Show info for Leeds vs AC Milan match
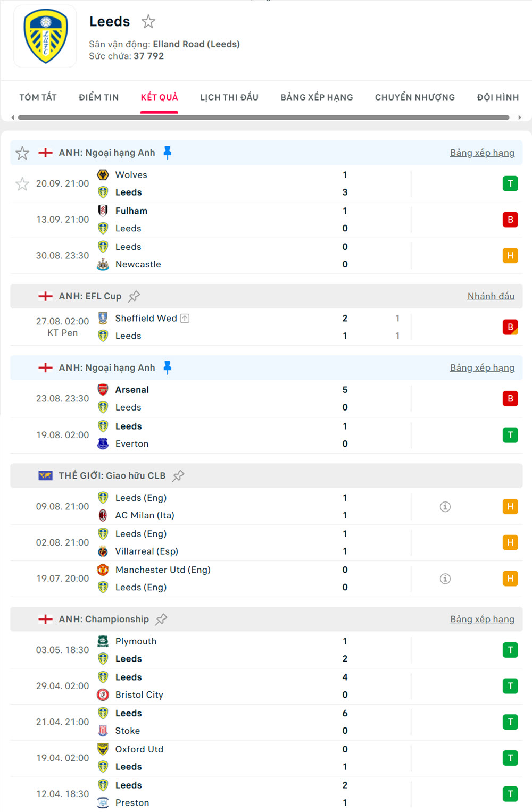 (445, 507)
